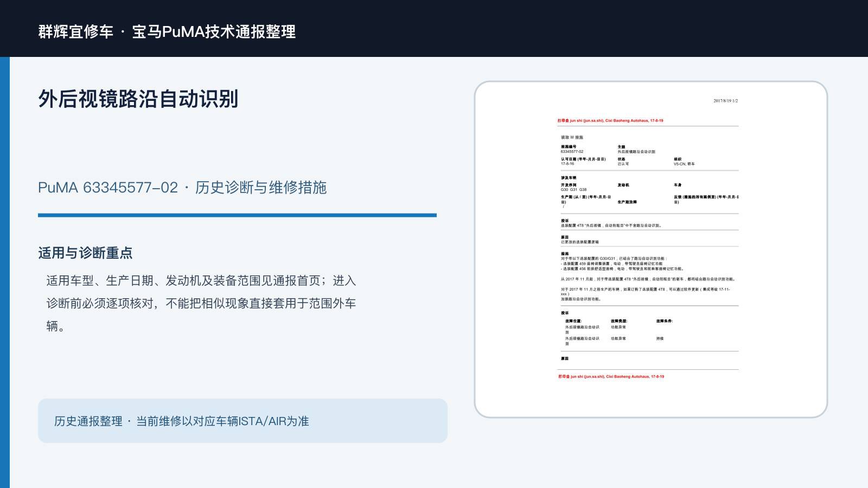Open the PuMA document thumbnail card
Screen dimensions: 868x488
(x=650, y=249)
